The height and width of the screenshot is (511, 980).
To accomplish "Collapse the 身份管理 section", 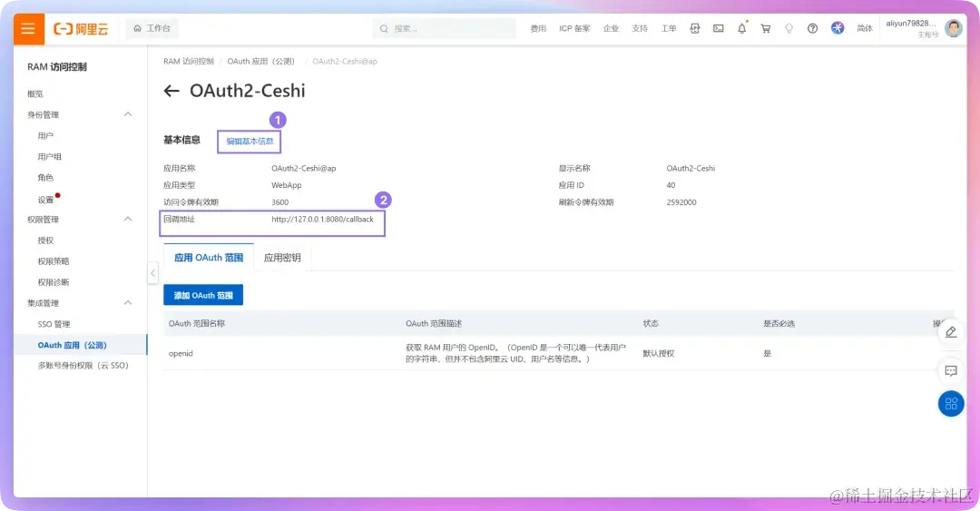I will (x=128, y=114).
